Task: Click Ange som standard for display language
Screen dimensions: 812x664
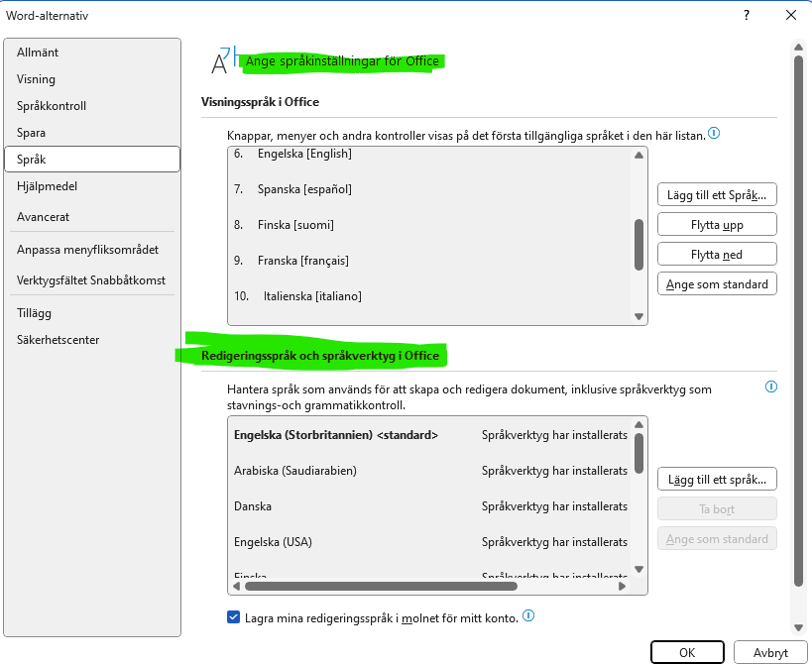Action: point(717,284)
